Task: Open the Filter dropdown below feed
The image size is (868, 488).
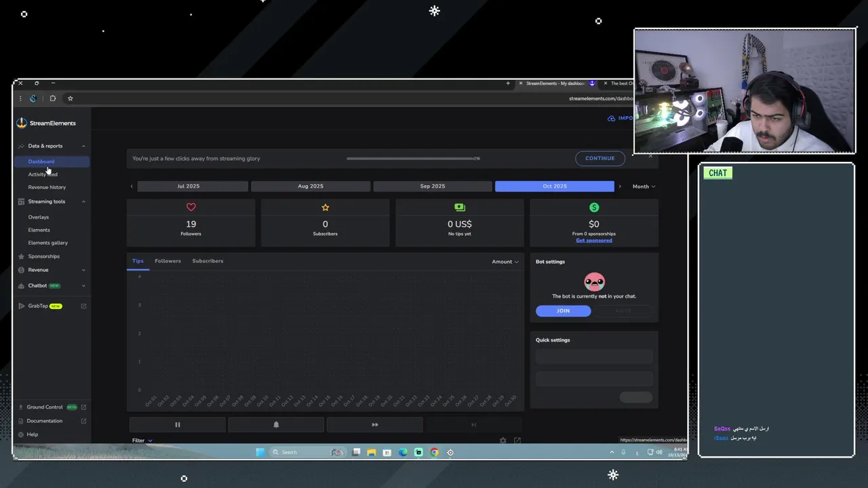Action: [x=142, y=441]
